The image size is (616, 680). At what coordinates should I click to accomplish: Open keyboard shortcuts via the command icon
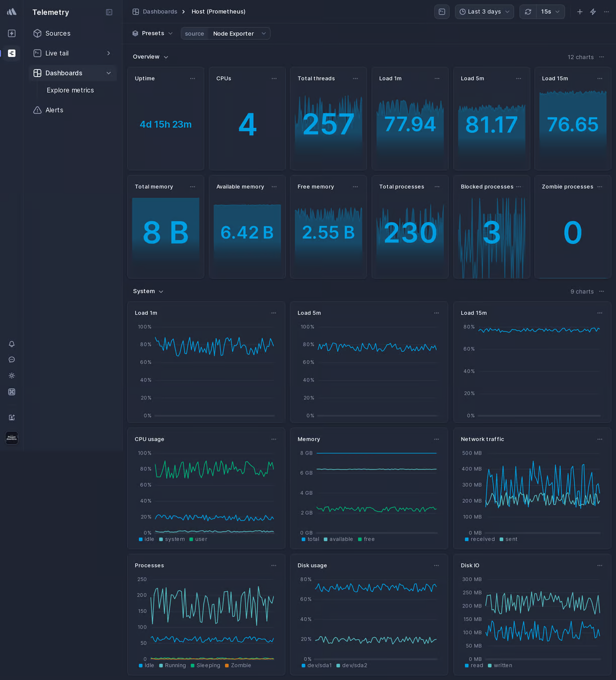[12, 392]
